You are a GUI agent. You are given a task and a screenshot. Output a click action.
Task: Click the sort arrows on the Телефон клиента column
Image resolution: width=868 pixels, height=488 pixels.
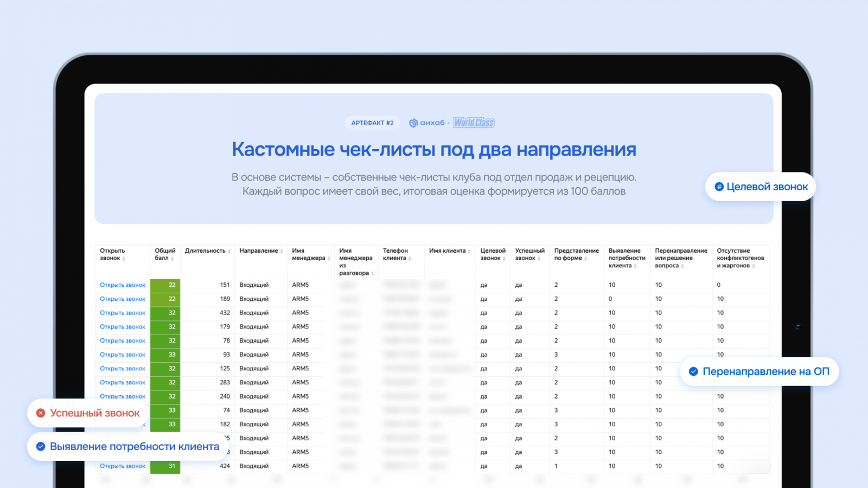(x=410, y=259)
